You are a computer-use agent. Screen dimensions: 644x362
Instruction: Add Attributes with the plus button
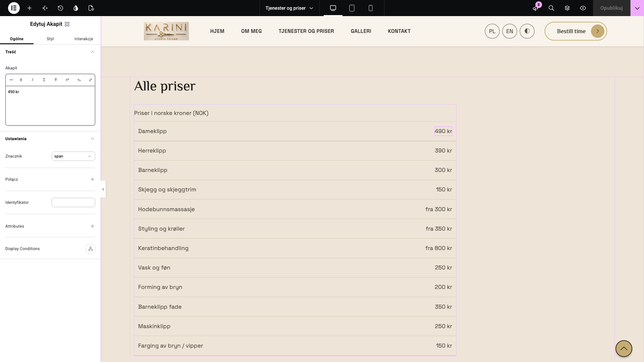tap(93, 226)
